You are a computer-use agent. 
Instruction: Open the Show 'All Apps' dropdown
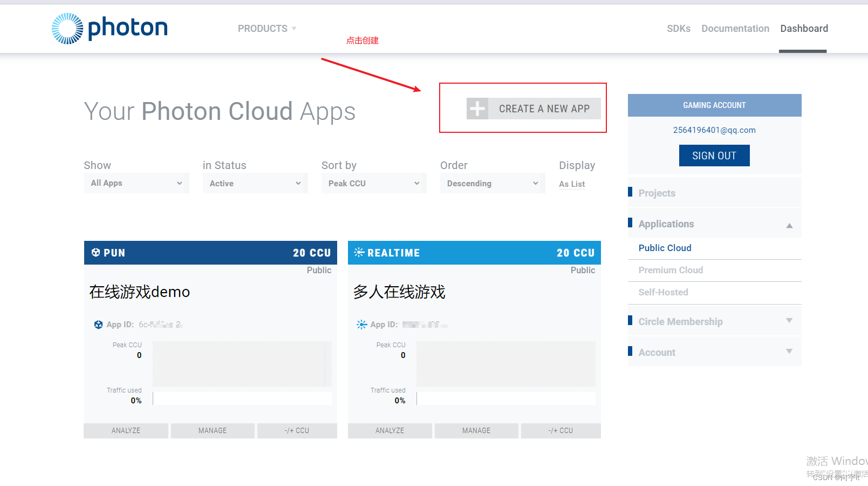click(136, 183)
